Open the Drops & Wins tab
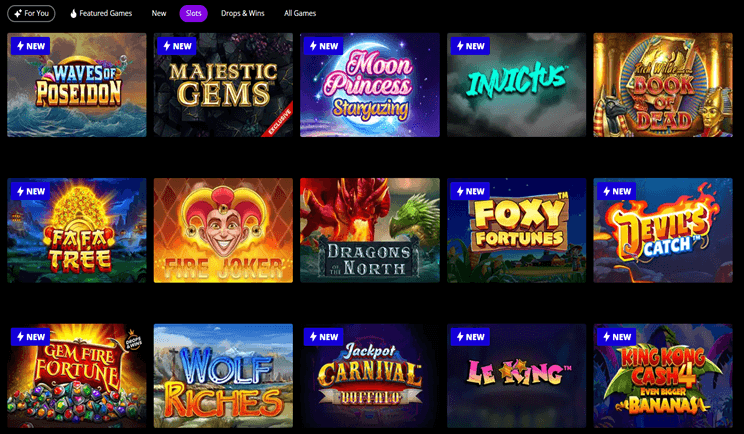744x434 pixels. tap(242, 13)
